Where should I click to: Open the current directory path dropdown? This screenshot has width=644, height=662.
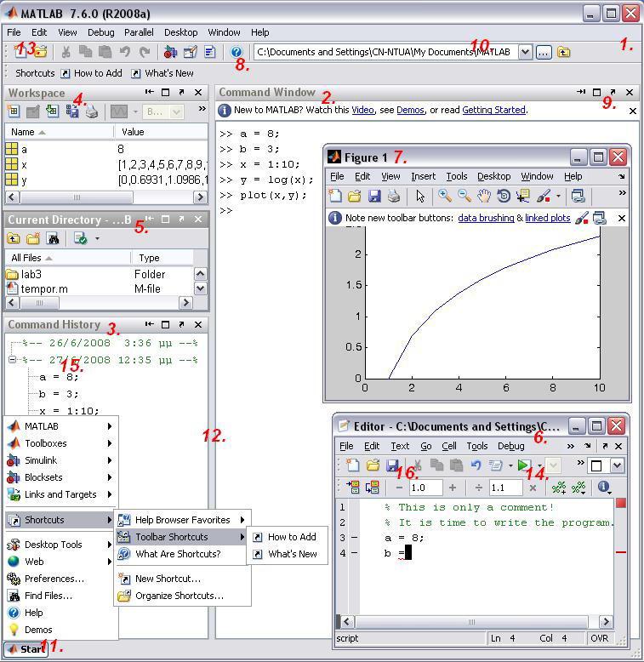click(x=525, y=52)
